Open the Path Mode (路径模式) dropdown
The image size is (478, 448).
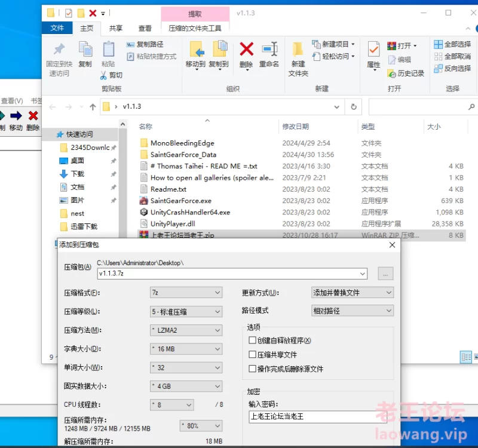(x=353, y=311)
